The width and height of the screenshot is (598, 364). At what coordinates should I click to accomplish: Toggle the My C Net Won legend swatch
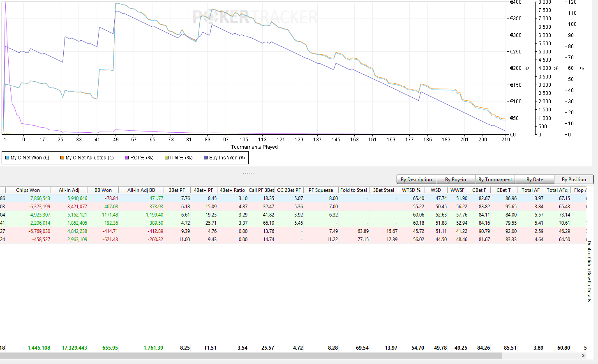tap(7, 158)
